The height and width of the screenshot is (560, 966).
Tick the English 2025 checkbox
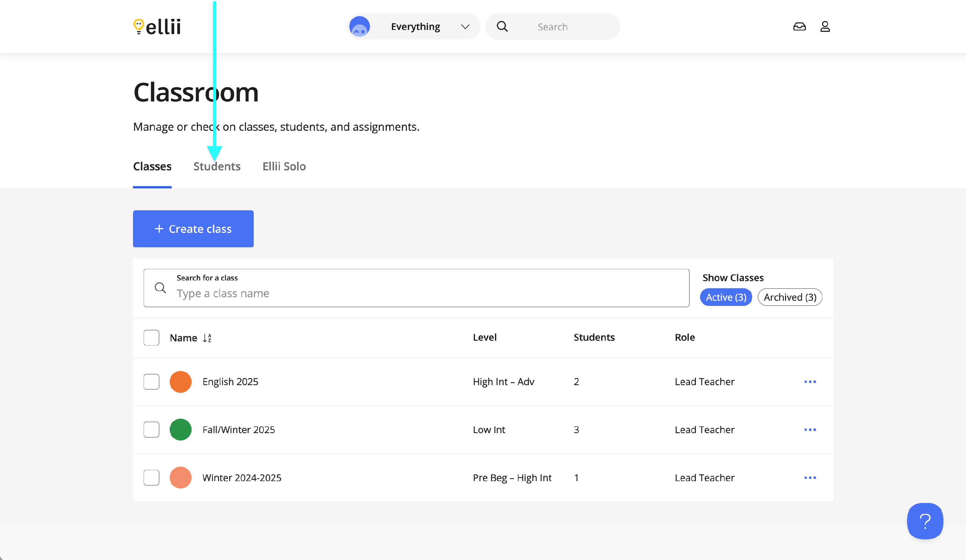pyautogui.click(x=151, y=382)
